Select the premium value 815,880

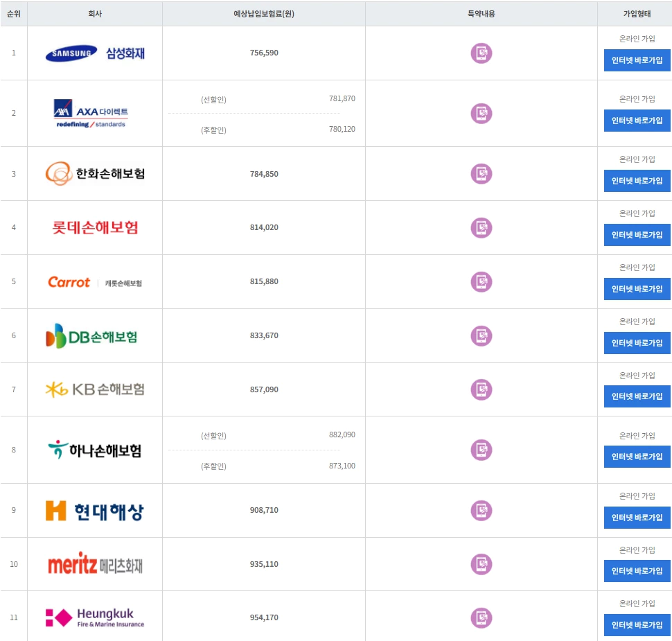[264, 281]
